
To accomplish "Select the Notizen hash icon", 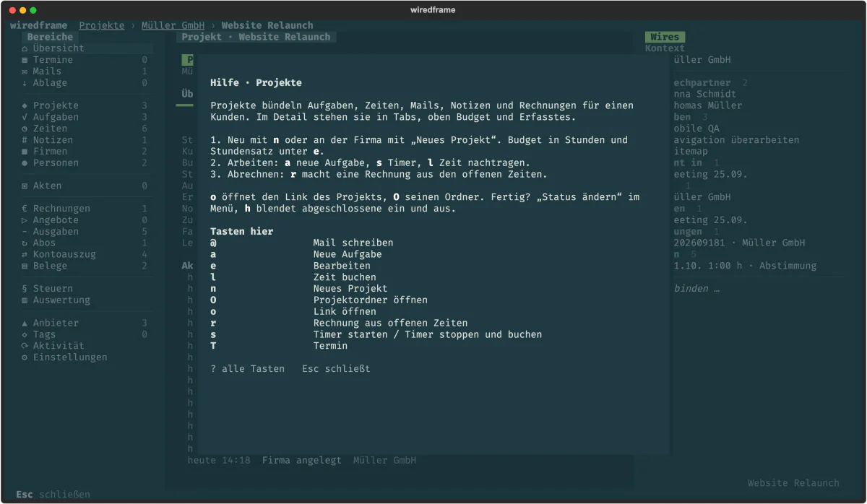I will click(x=25, y=140).
